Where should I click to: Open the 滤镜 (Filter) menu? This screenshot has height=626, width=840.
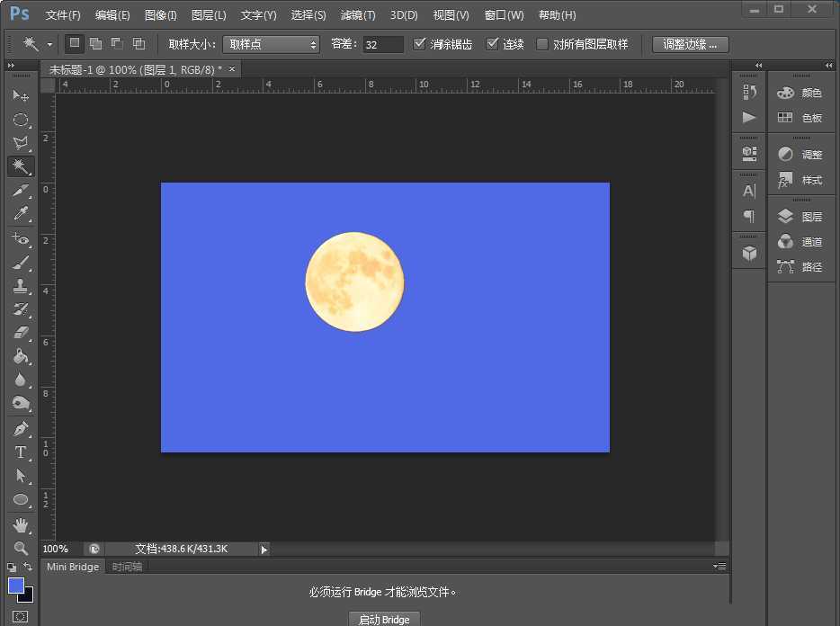[357, 14]
